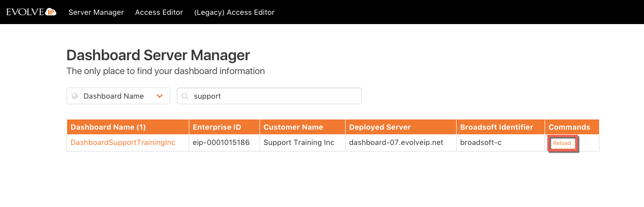
Task: Select the Broadsoft Identifier column header
Action: pyautogui.click(x=496, y=127)
